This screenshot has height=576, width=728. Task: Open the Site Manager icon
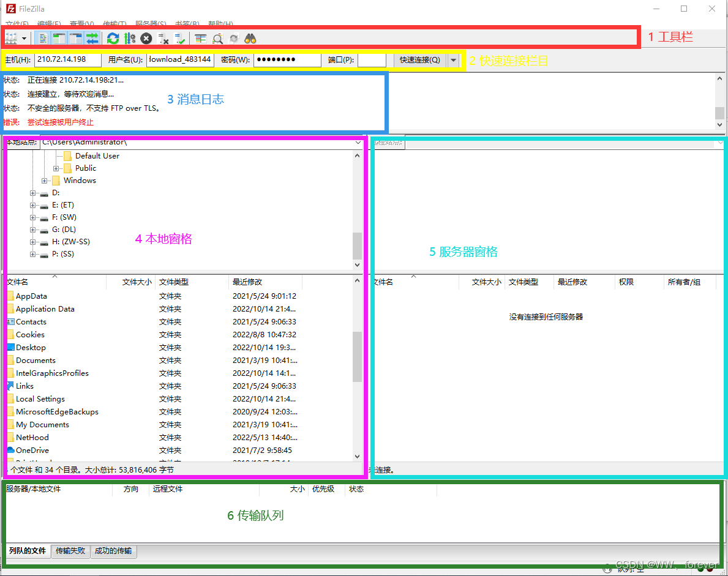pyautogui.click(x=11, y=38)
